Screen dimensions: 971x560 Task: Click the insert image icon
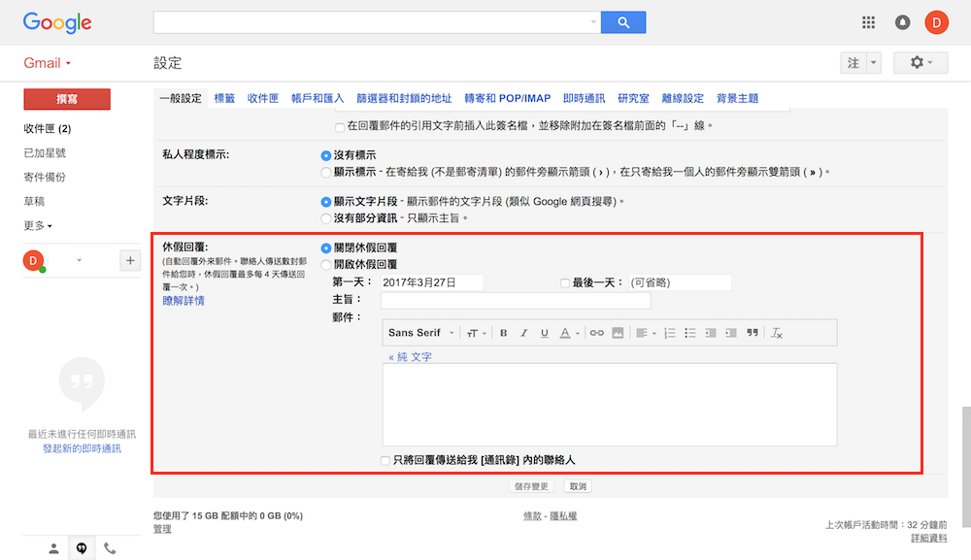[617, 333]
